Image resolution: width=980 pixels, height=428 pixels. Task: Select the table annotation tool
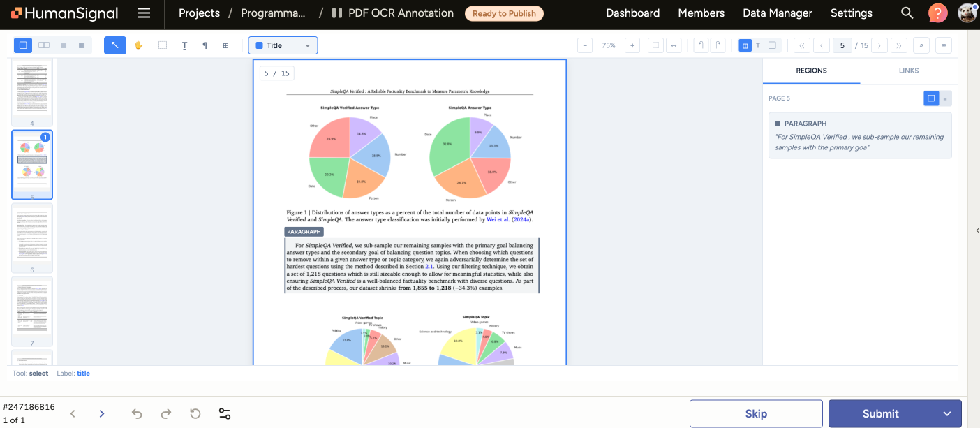[225, 45]
